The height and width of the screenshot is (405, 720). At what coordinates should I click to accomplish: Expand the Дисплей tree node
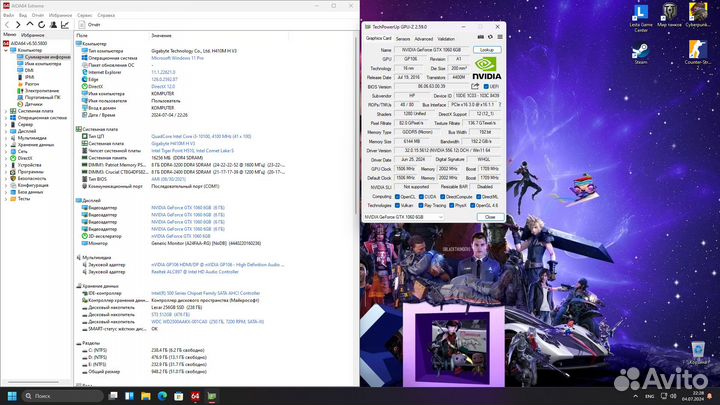tap(6, 131)
